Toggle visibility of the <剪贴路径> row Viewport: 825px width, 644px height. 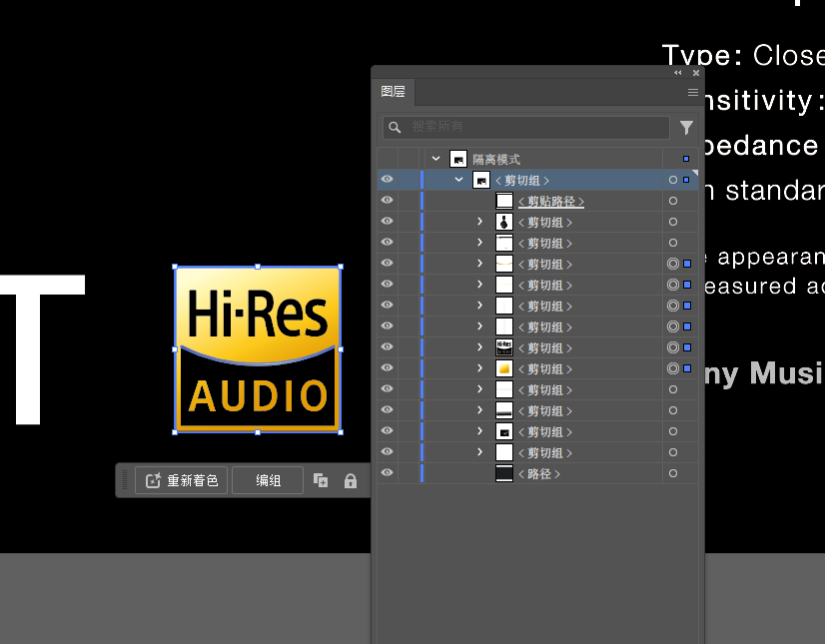(388, 201)
